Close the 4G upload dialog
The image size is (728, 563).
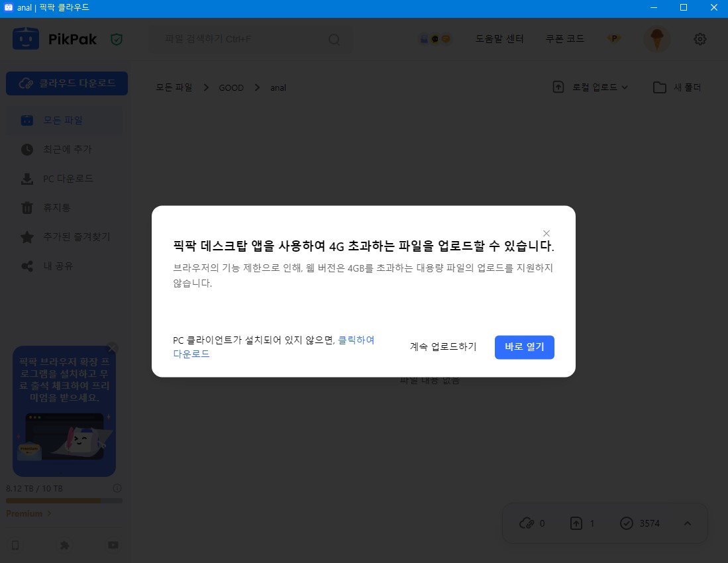(x=546, y=233)
